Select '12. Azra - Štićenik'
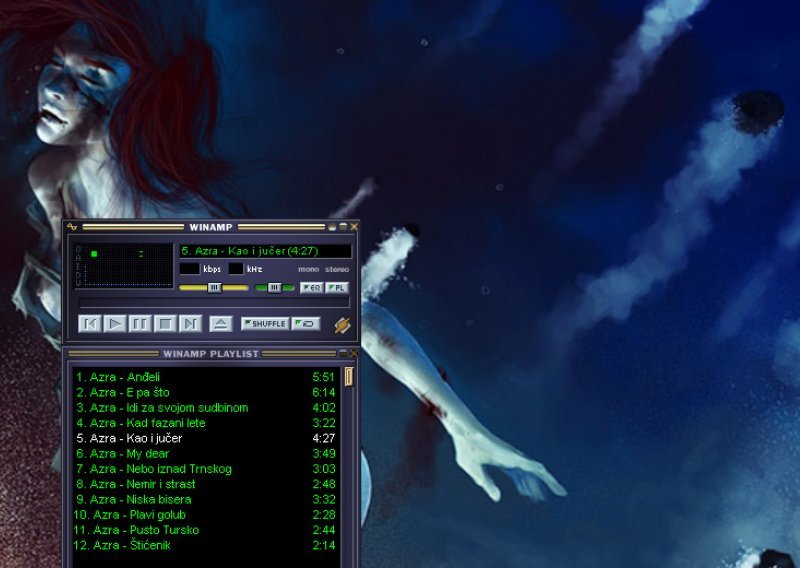The width and height of the screenshot is (800, 568). [206, 546]
